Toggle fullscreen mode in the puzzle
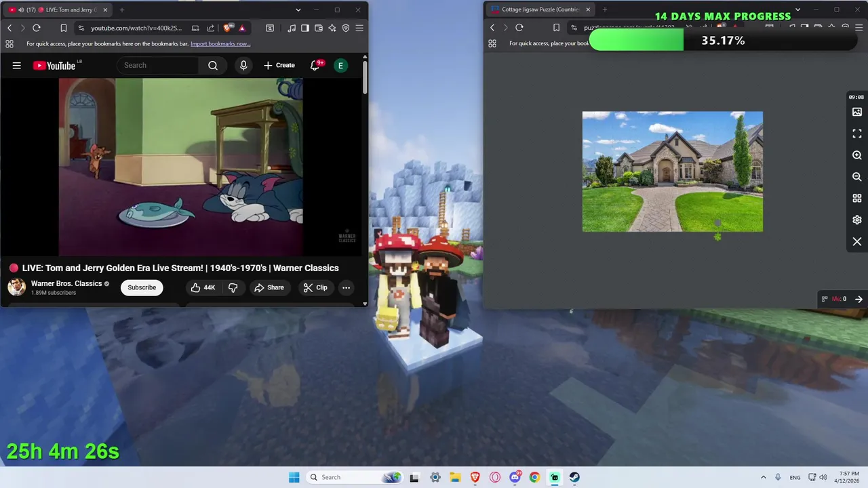This screenshot has width=868, height=488. coord(857,134)
